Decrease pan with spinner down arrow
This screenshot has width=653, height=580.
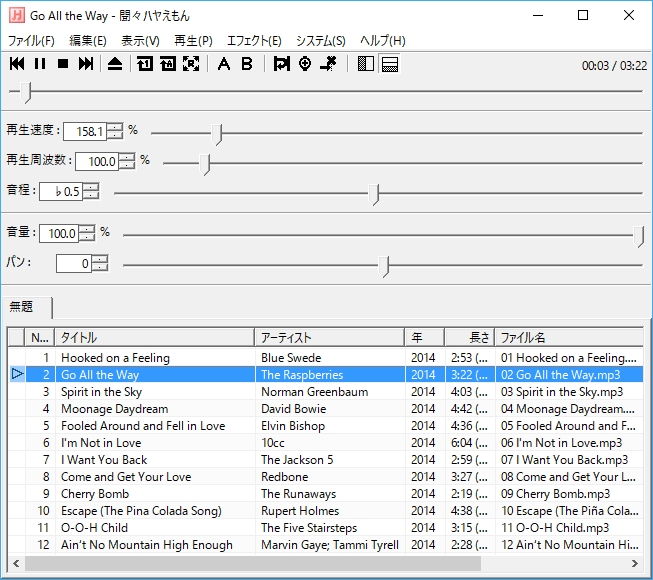pos(100,268)
